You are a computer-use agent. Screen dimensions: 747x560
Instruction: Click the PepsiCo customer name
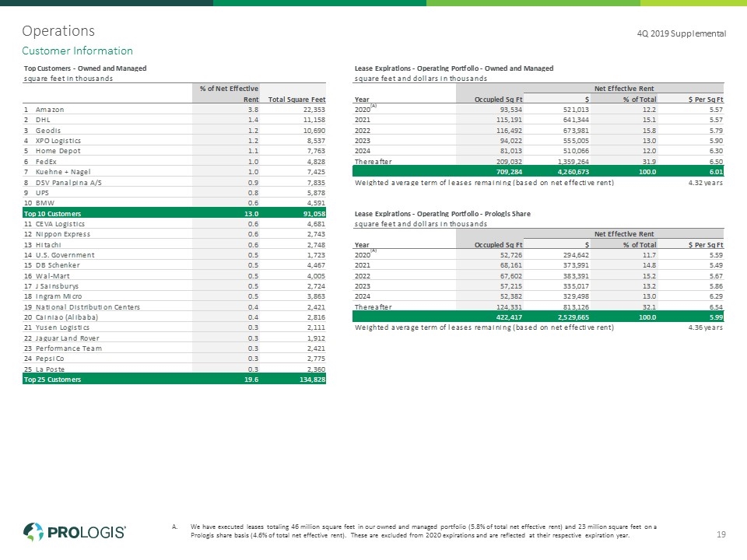(x=50, y=359)
